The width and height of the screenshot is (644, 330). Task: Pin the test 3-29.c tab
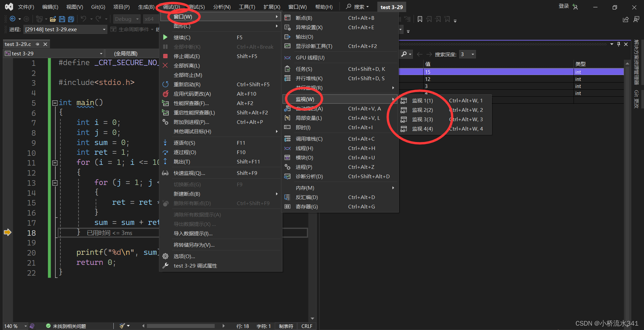[x=38, y=44]
